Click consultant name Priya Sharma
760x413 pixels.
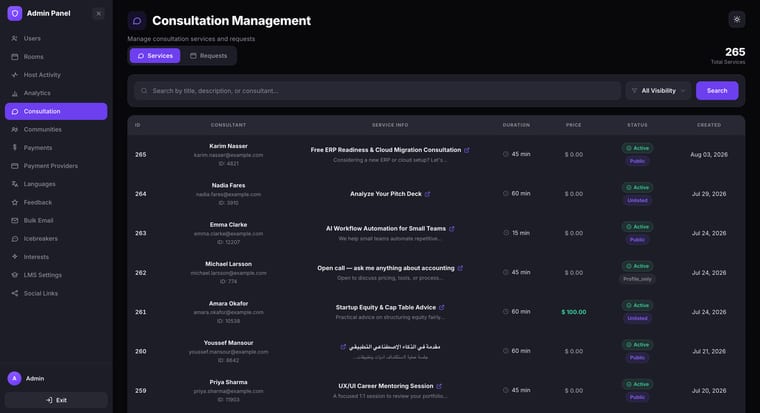228,382
